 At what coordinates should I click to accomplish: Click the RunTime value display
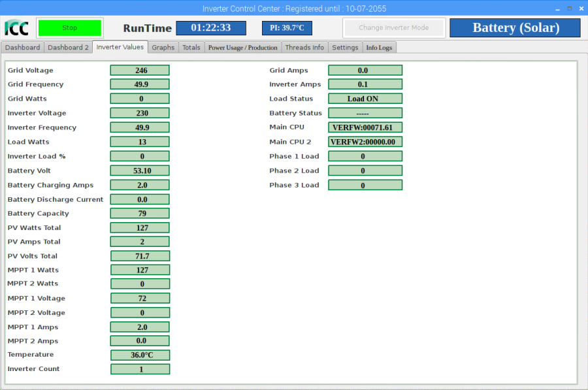pos(210,28)
